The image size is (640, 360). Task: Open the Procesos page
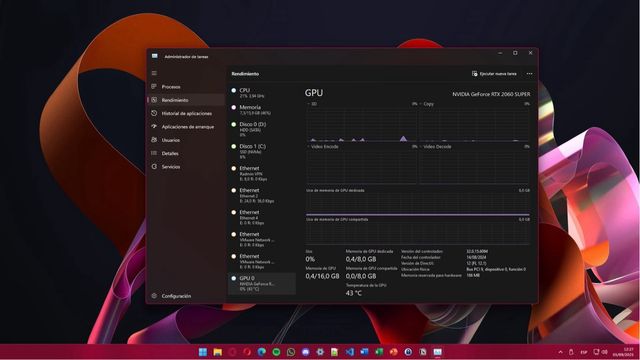pos(186,87)
